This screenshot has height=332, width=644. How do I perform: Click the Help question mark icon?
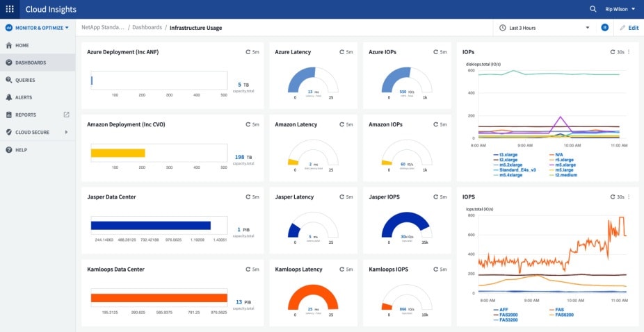point(8,150)
